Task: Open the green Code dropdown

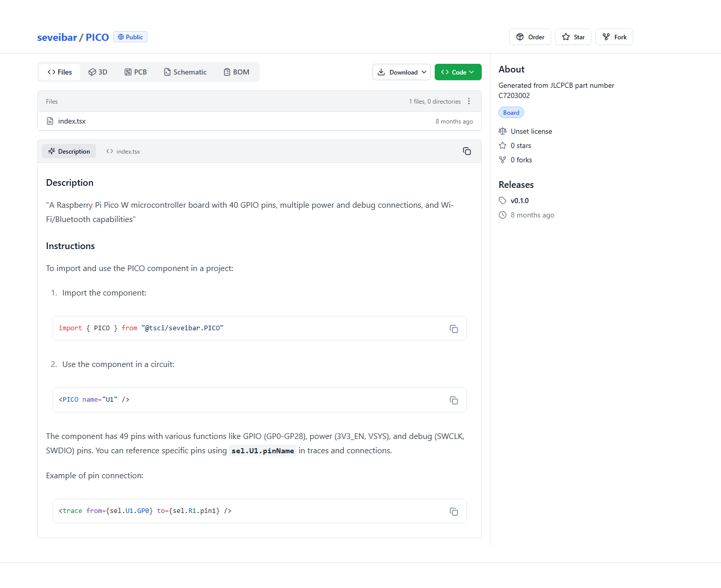Action: click(x=458, y=72)
